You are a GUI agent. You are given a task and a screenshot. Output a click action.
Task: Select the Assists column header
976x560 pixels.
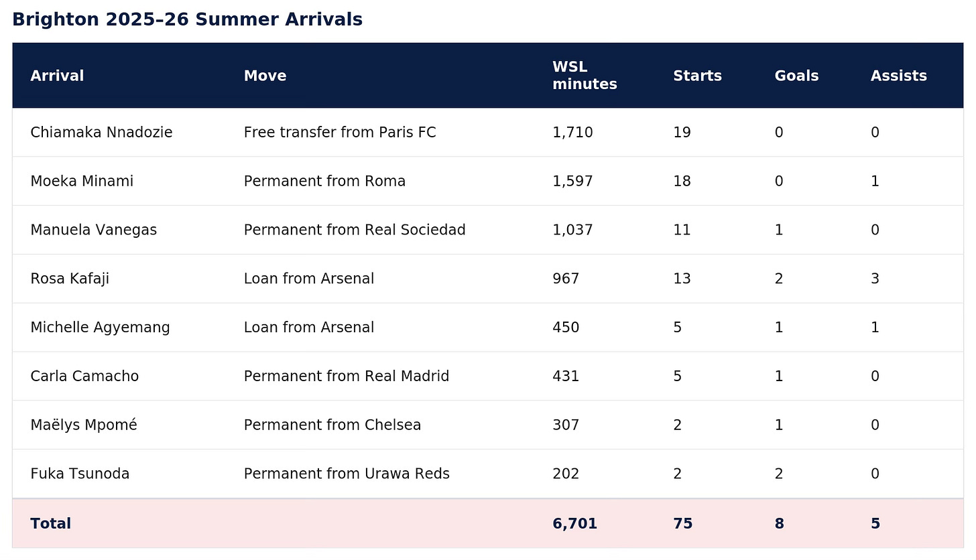(x=898, y=76)
